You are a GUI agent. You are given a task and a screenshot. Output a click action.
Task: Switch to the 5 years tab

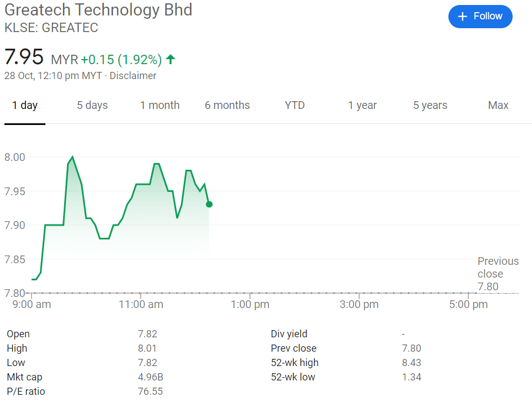[x=430, y=105]
